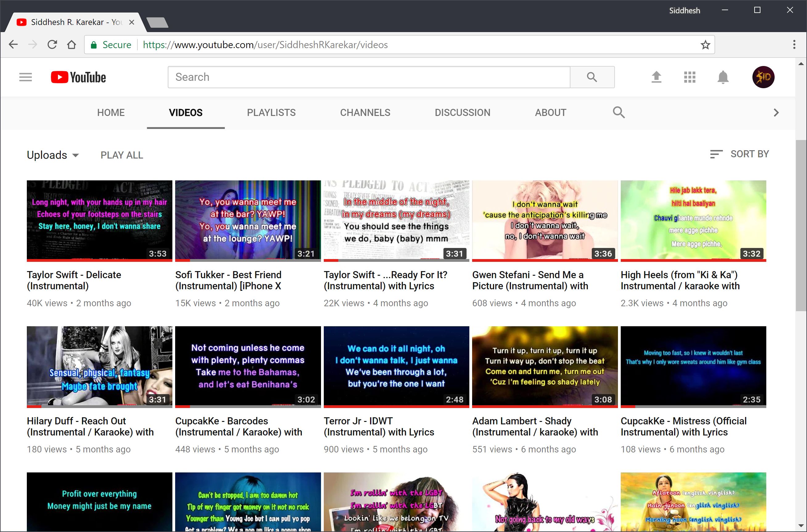Screen dimensions: 807x532
Task: Click title Taylor Swift - ...Ready For It?
Action: click(385, 280)
